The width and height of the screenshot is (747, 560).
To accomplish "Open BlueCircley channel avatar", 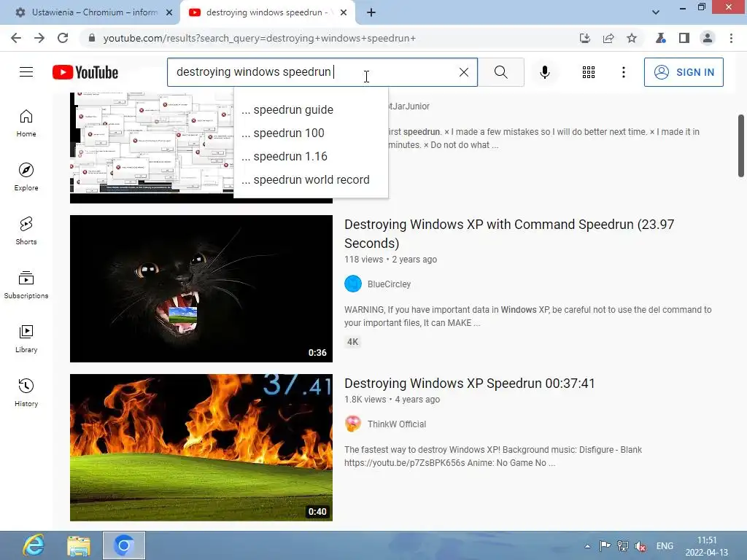I will (353, 284).
